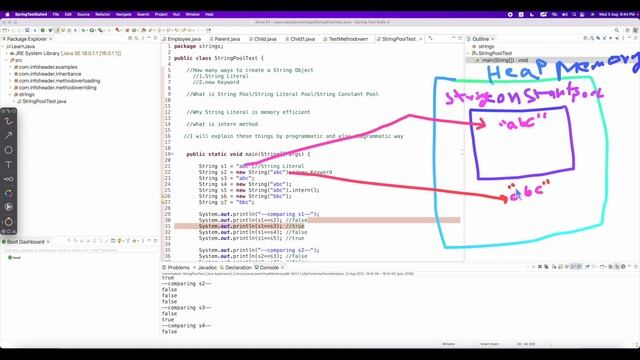Screen dimensions: 640x360
Task: Click the orange ring tool in drawing palette
Action: (x=8, y=222)
